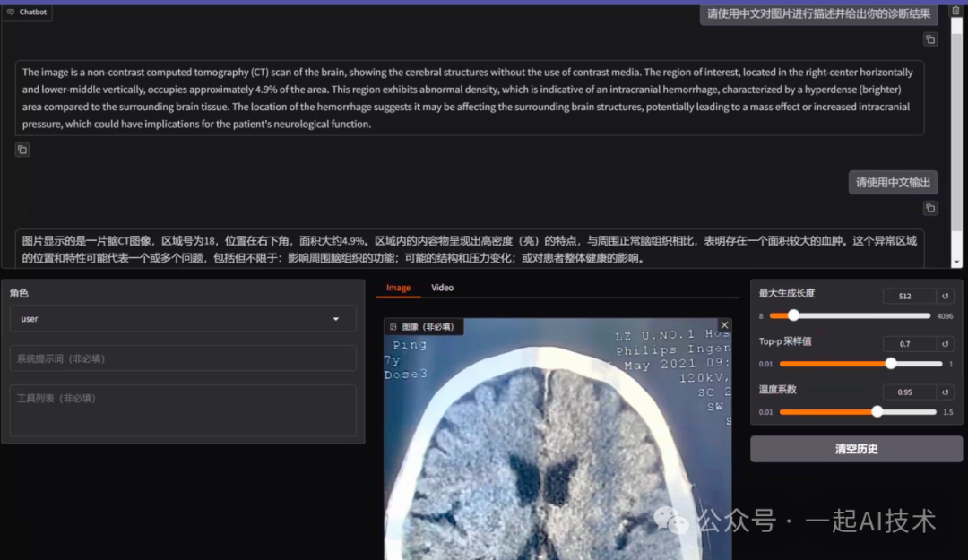The height and width of the screenshot is (560, 968).
Task: Reset the 温度系数 value
Action: [947, 392]
